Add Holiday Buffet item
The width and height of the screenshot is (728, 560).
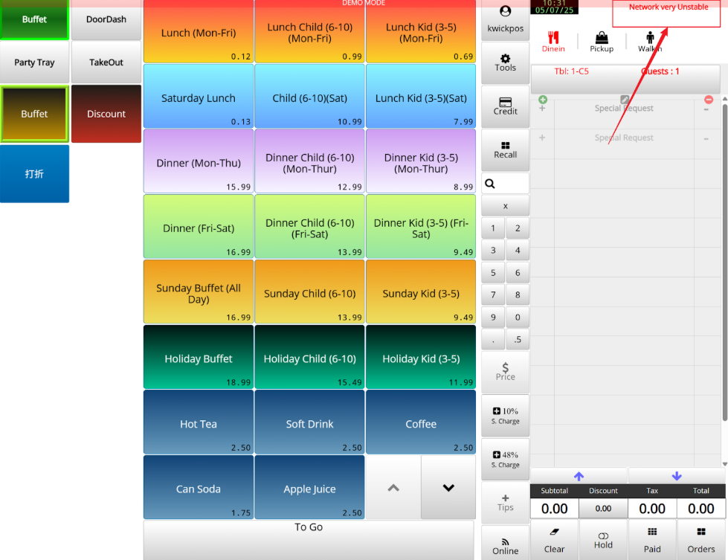[199, 358]
